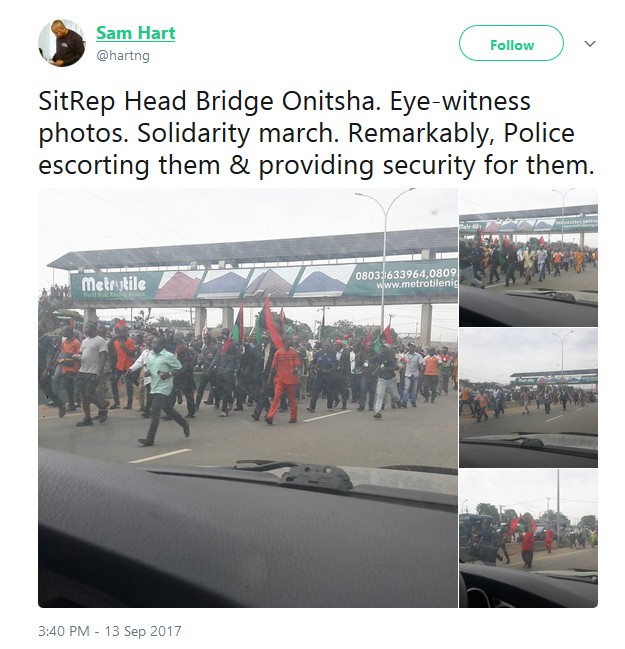Open Sam Hart's profile avatar picture
625x649 pixels.
tap(61, 44)
